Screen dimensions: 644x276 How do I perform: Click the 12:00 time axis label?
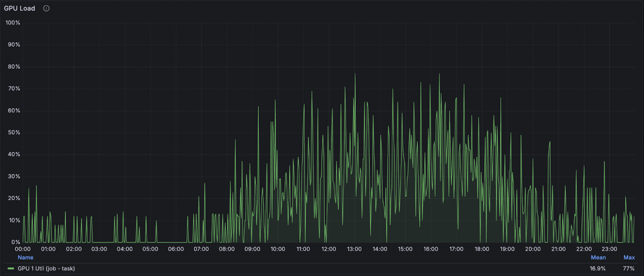329,249
